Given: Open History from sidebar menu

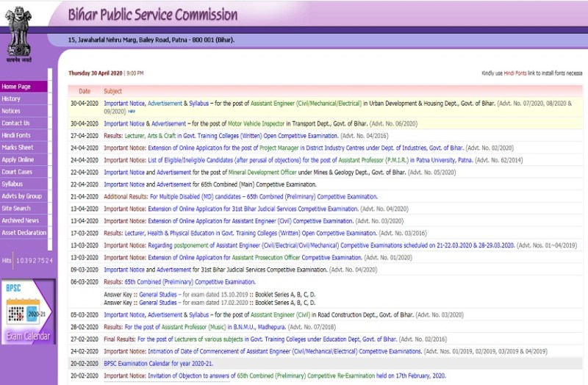Looking at the screenshot, I should (11, 99).
